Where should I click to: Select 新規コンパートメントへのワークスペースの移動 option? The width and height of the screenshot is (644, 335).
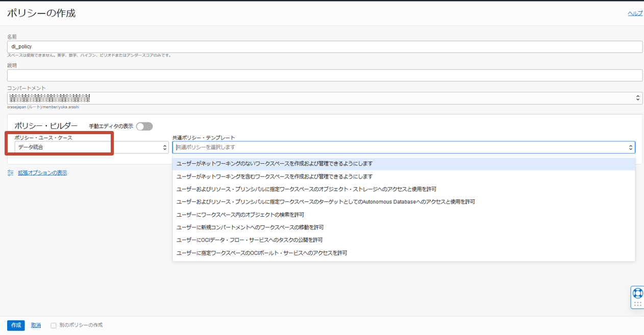[x=250, y=227]
